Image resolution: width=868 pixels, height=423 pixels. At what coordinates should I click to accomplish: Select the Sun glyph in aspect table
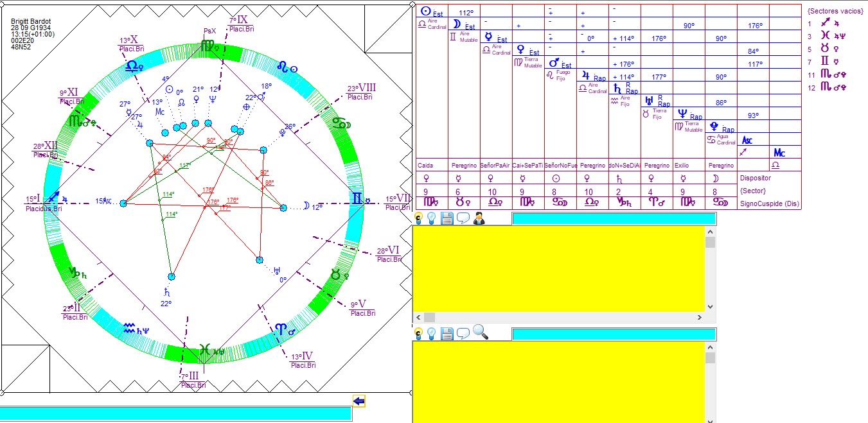[x=425, y=12]
